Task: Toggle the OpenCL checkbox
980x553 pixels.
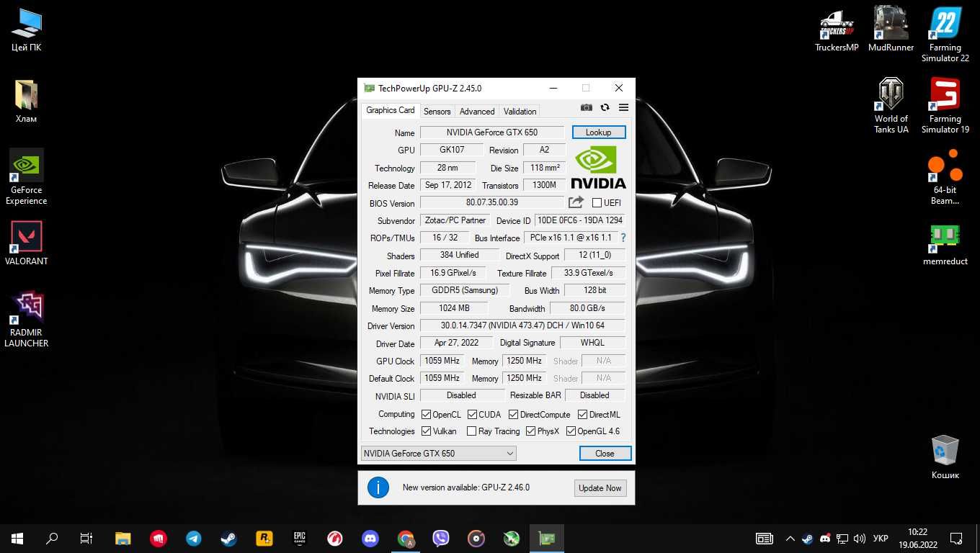Action: point(426,415)
